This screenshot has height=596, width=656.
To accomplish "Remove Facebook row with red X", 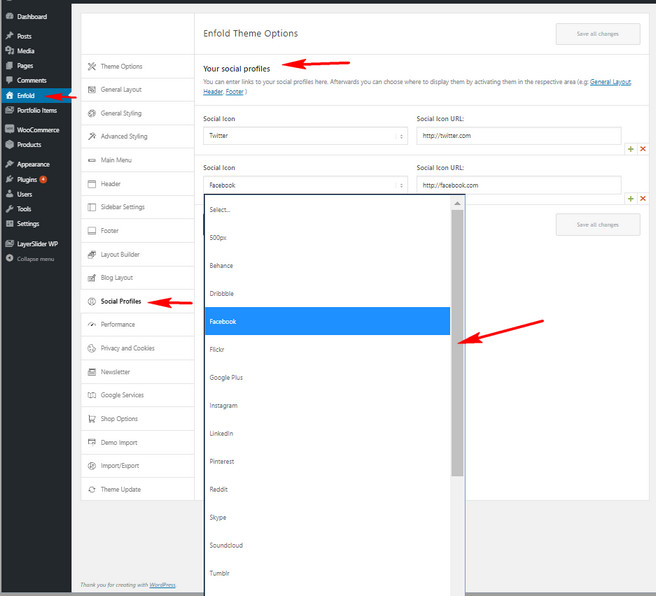I will [643, 199].
